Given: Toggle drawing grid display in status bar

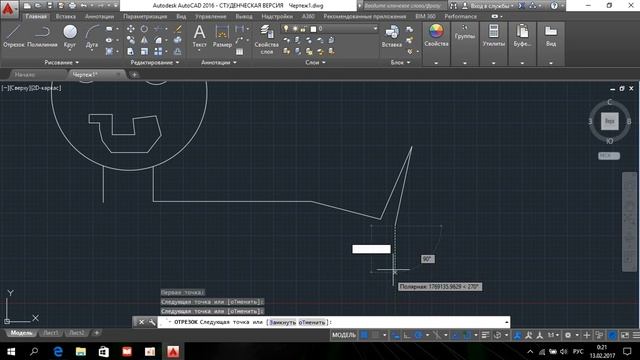Looking at the screenshot, I should click(x=364, y=335).
